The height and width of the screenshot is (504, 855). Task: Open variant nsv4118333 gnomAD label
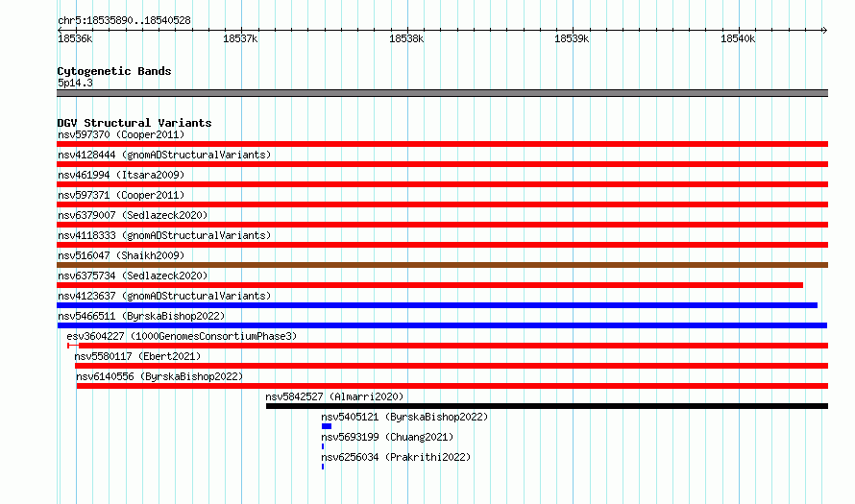[164, 235]
